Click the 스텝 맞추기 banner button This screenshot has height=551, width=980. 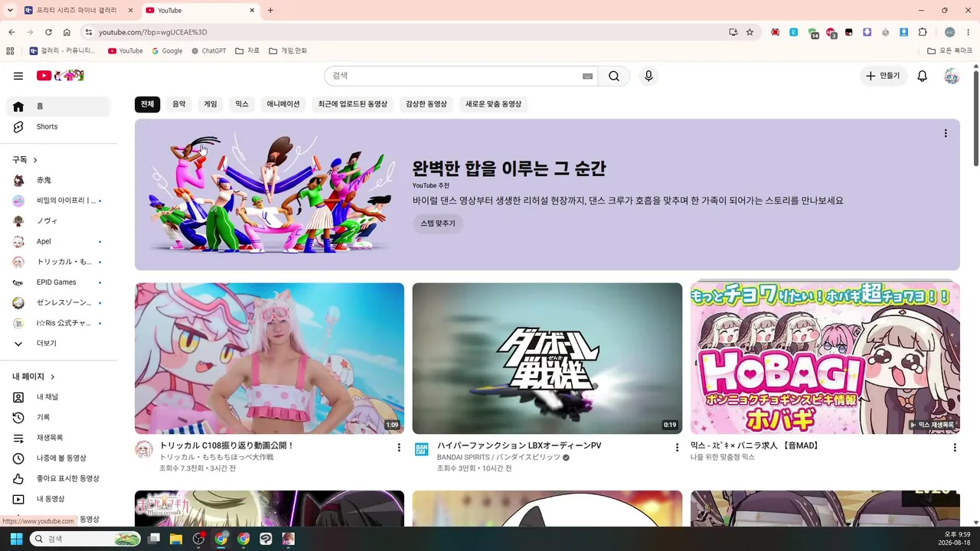(x=438, y=223)
